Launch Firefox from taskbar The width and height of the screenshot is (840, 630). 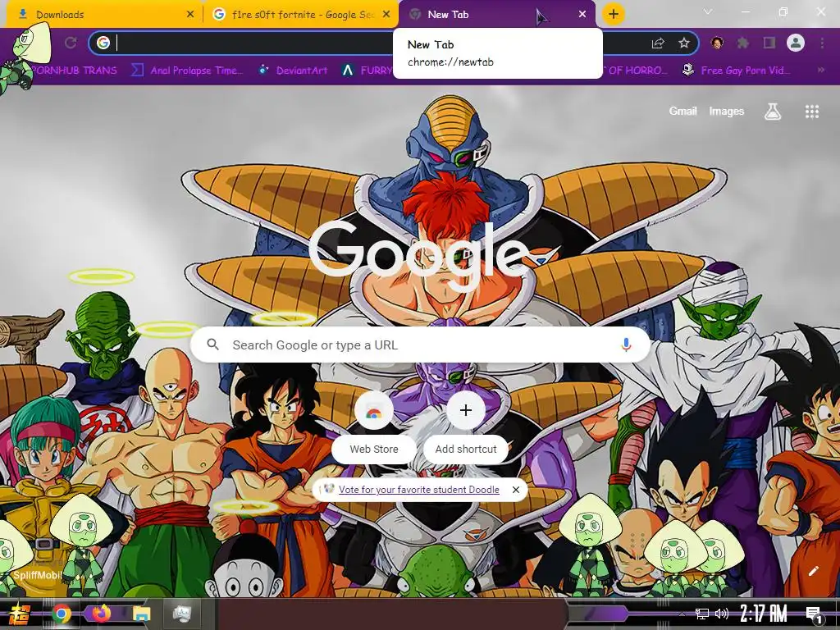tap(101, 614)
